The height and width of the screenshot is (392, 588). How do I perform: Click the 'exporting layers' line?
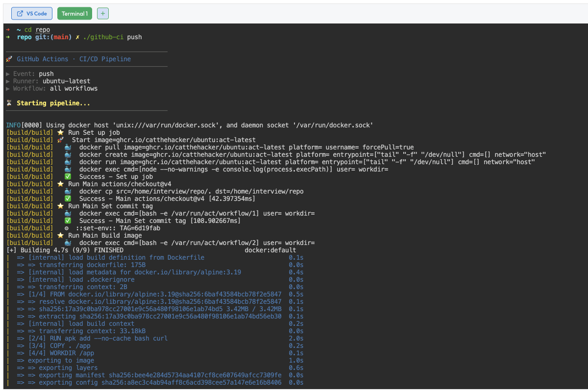[154, 368]
